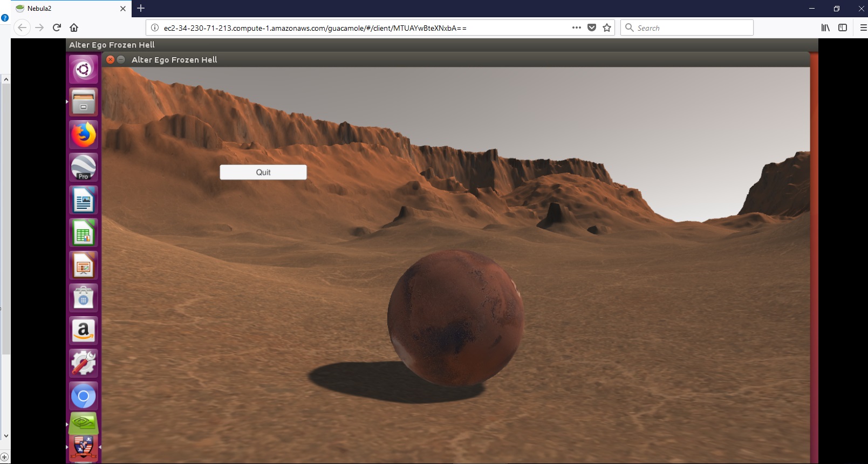Viewport: 868px width, 464px height.
Task: Open the NVIDIA settings icon in the dock
Action: pos(83,424)
